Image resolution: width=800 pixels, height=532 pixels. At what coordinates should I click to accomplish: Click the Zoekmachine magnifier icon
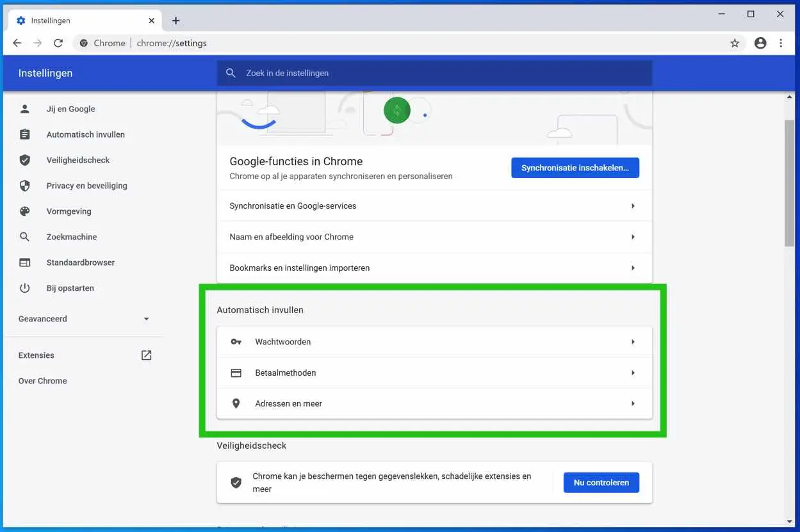click(25, 237)
